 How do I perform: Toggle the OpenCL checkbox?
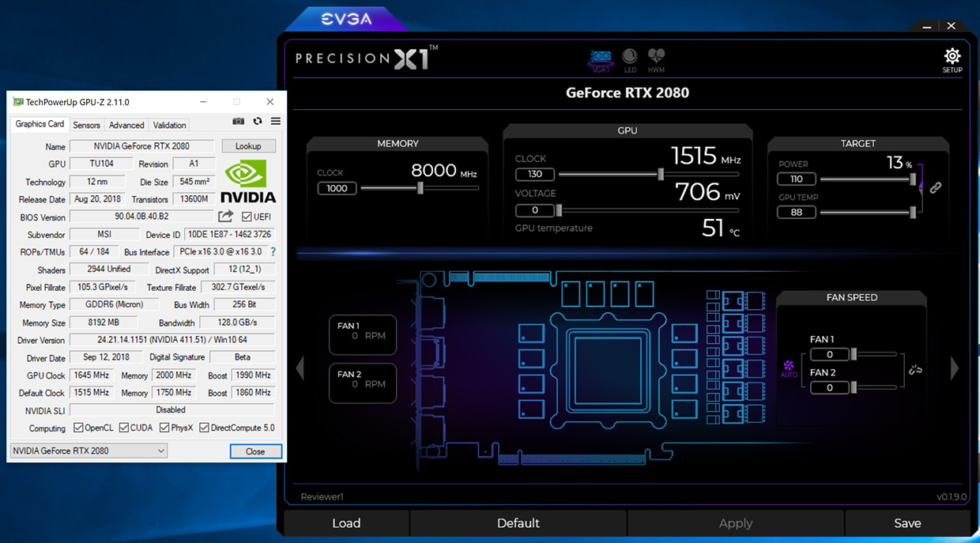(78, 428)
